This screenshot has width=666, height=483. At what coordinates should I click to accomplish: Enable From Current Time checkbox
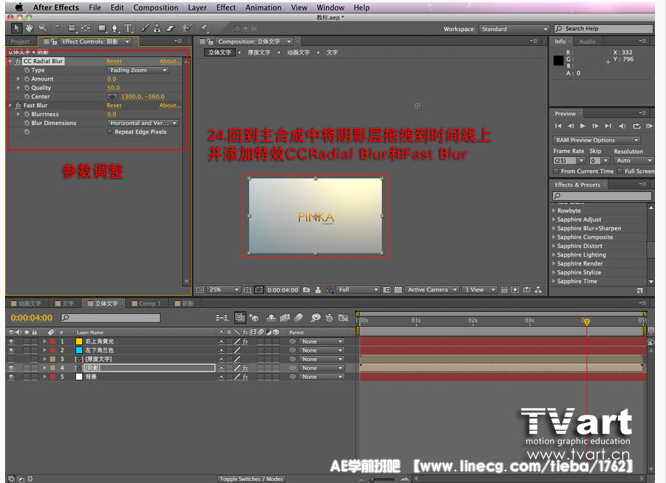(x=556, y=171)
